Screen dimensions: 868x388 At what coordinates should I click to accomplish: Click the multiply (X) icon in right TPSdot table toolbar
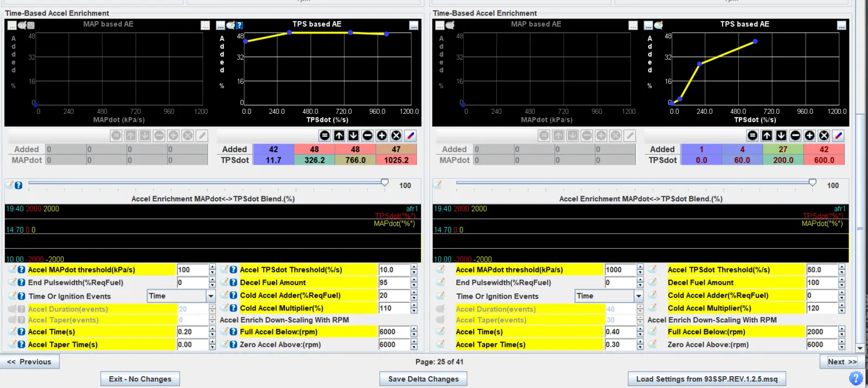(x=824, y=135)
